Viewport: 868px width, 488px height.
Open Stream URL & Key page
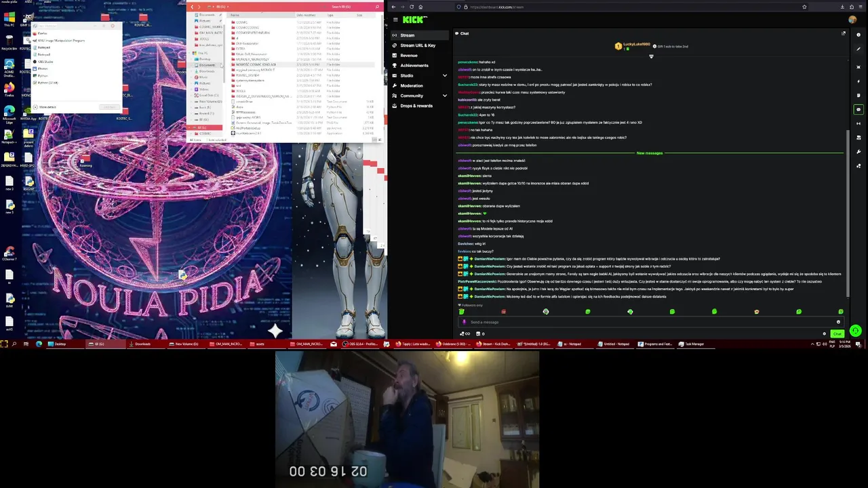(x=418, y=45)
